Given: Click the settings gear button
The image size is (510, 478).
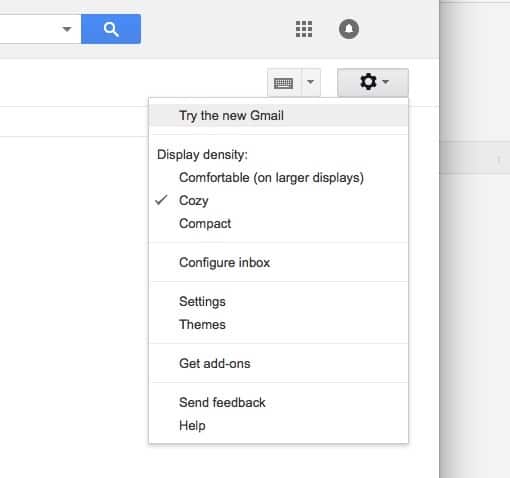Looking at the screenshot, I should tap(373, 82).
